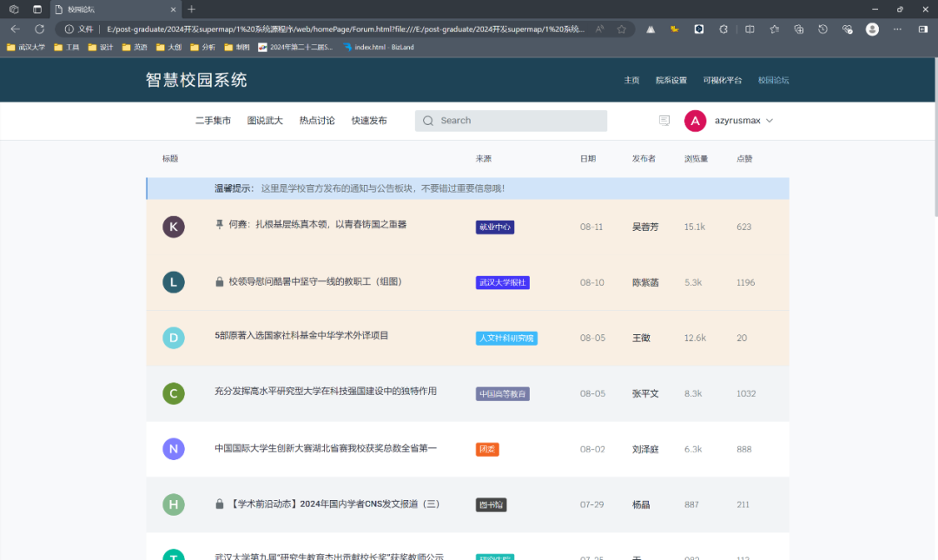Expand the azyrusmax account dropdown

click(x=770, y=121)
